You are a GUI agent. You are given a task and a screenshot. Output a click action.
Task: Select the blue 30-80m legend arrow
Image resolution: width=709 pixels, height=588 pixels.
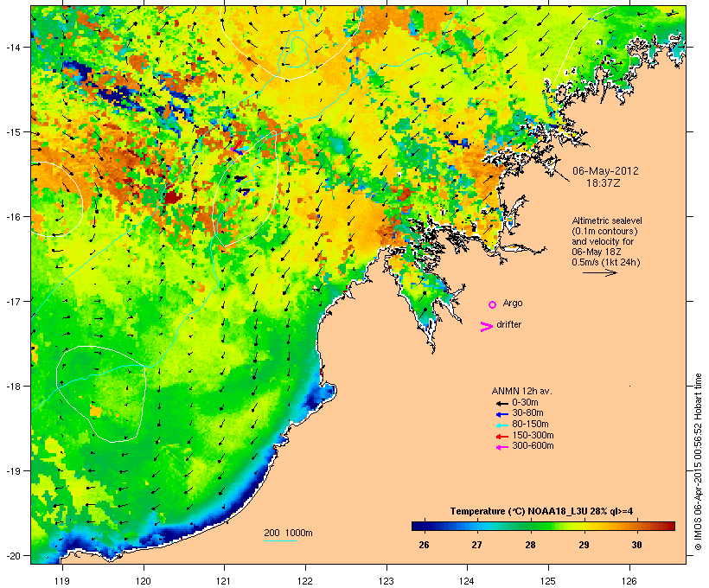[502, 414]
